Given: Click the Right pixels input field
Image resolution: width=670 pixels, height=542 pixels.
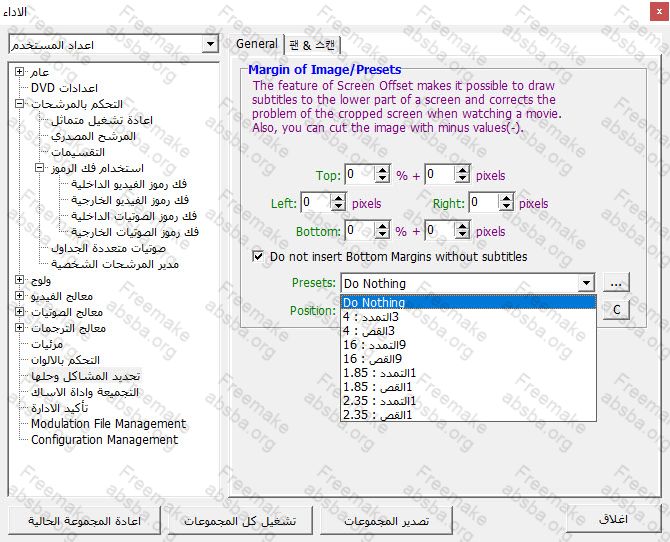Looking at the screenshot, I should point(484,202).
